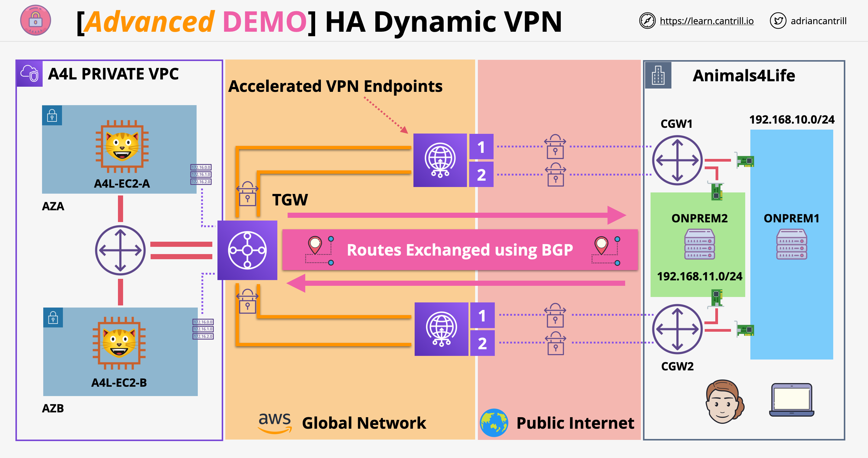Click the ONPREM1 server icon

pos(791,244)
